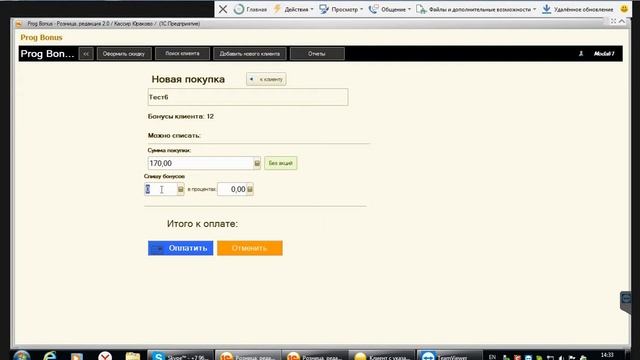
Task: Switch to the first 1C Розница taskbar window
Action: (248, 355)
